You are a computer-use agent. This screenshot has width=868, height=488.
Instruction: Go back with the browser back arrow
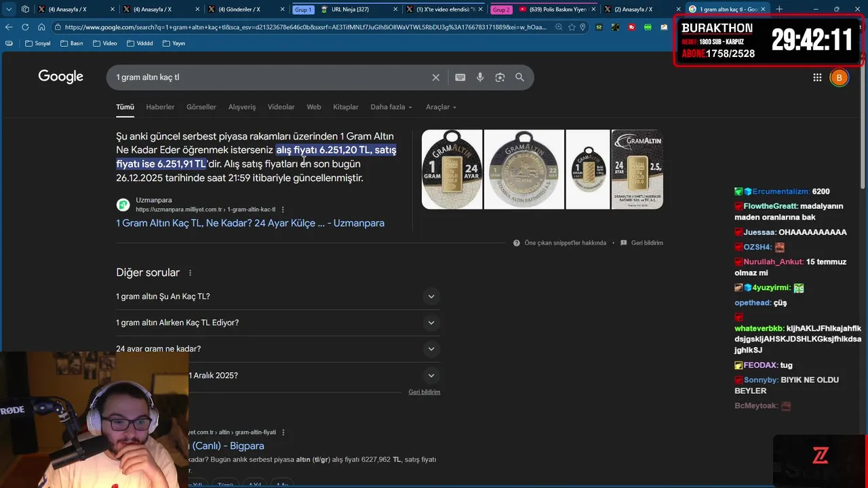9,27
